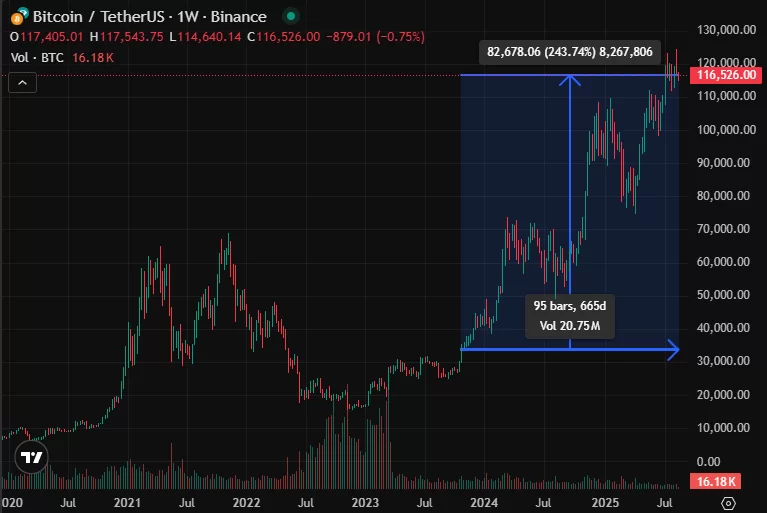767x513 pixels.
Task: Click the volume label 16.18K on price axis
Action: 716,481
